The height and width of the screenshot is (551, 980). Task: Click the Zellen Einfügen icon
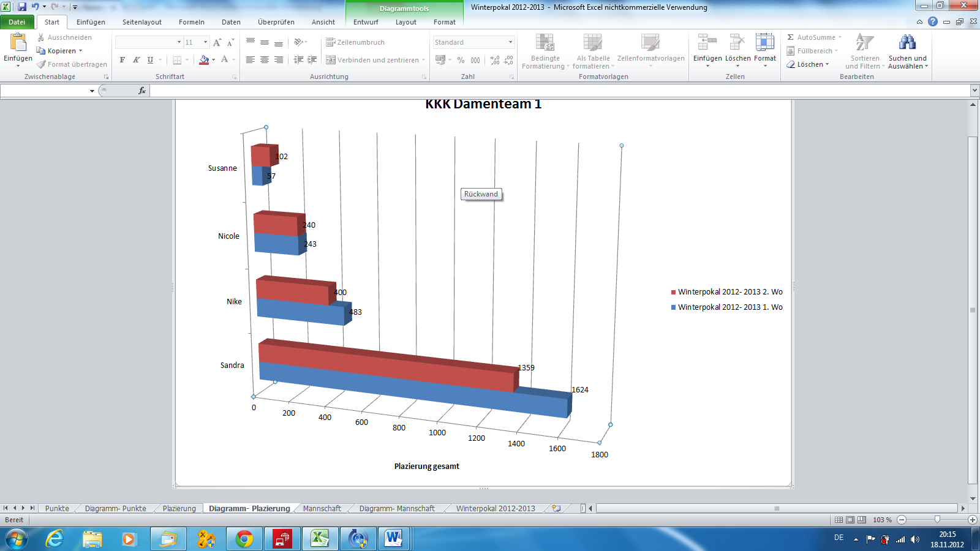click(x=707, y=42)
